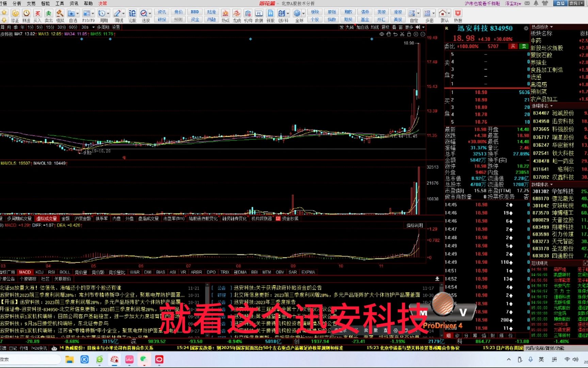The image size is (588, 368).
Task: Click the Windows taskbar search box
Action: tap(30, 359)
